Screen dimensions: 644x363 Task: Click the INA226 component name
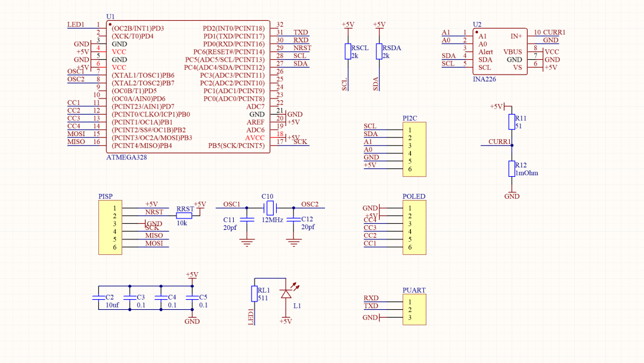click(484, 79)
